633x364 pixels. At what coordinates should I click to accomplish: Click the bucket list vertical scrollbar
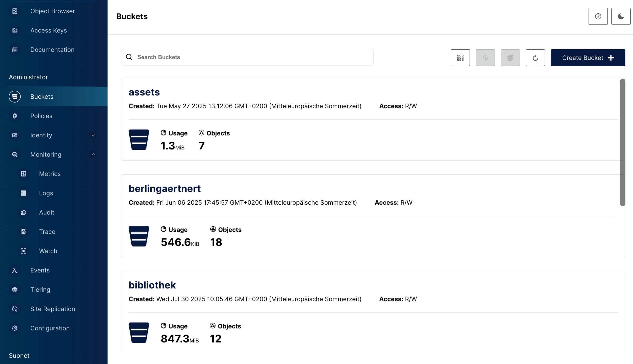tap(622, 142)
